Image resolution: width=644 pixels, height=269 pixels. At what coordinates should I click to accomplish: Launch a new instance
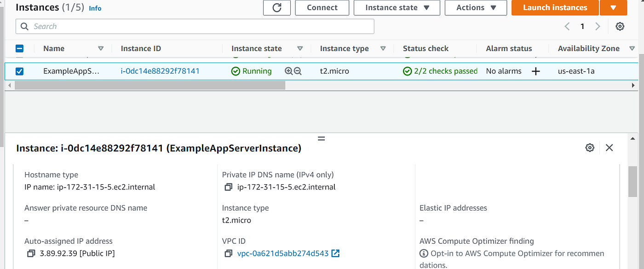(555, 7)
